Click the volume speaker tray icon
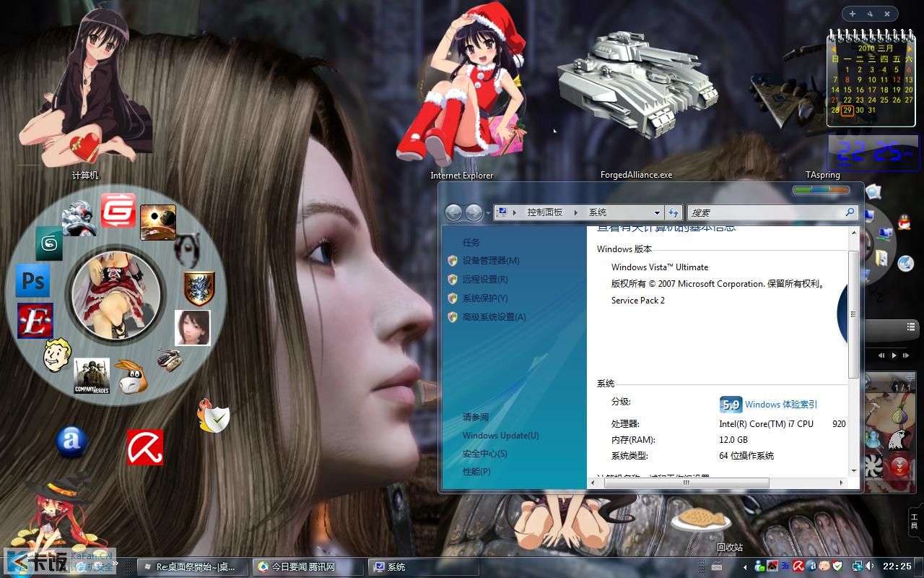 coord(870,566)
